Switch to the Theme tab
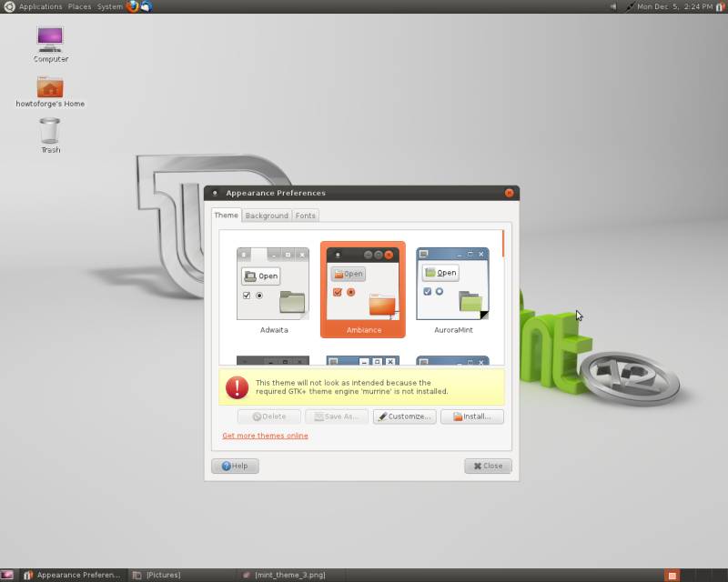The height and width of the screenshot is (582, 728). pos(226,216)
